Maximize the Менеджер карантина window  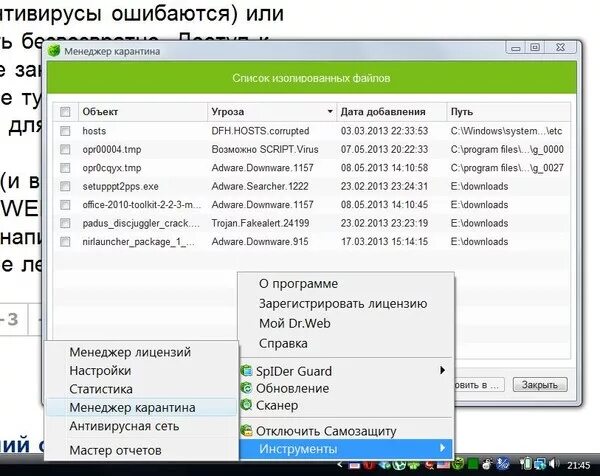(x=535, y=47)
